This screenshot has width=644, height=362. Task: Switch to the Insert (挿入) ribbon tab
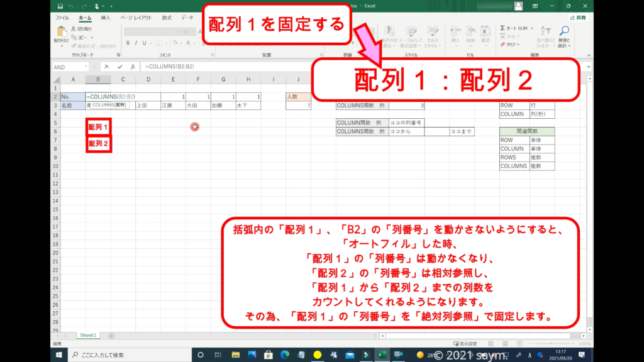tap(106, 18)
